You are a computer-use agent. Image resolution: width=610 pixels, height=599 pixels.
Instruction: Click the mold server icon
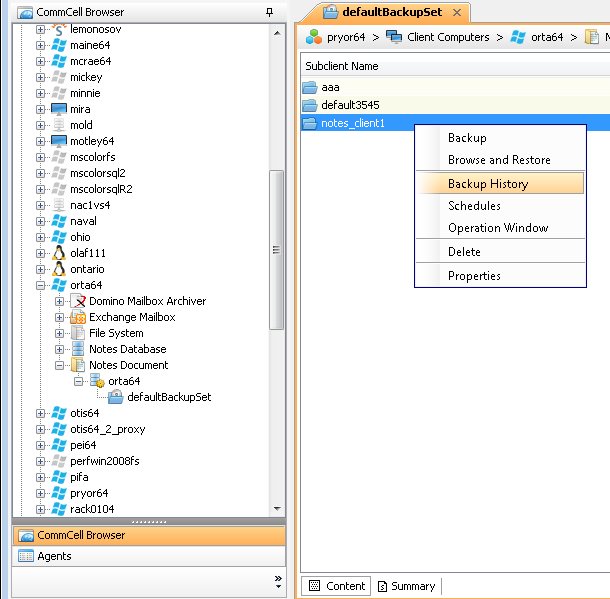click(x=59, y=125)
